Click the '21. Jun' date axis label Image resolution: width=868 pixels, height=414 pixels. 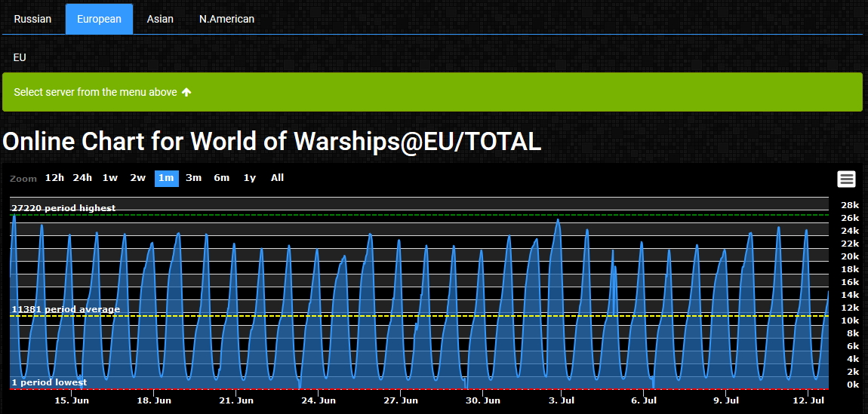(x=236, y=400)
